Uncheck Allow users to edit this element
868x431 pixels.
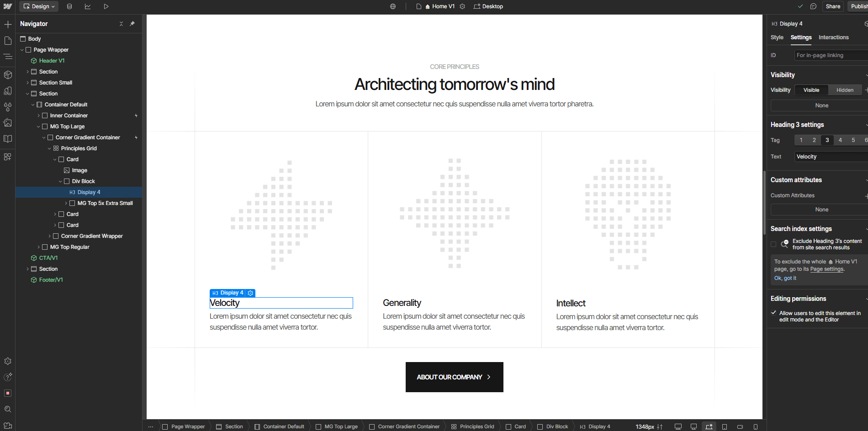click(773, 313)
